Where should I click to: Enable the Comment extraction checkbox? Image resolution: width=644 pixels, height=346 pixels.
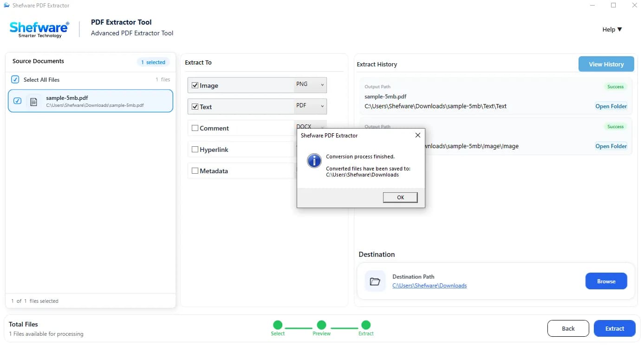coord(195,128)
